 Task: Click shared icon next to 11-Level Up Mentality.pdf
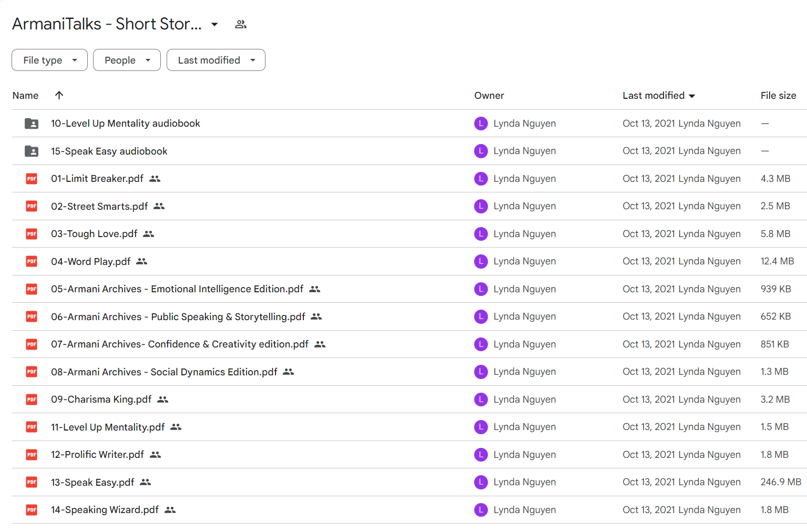click(176, 427)
